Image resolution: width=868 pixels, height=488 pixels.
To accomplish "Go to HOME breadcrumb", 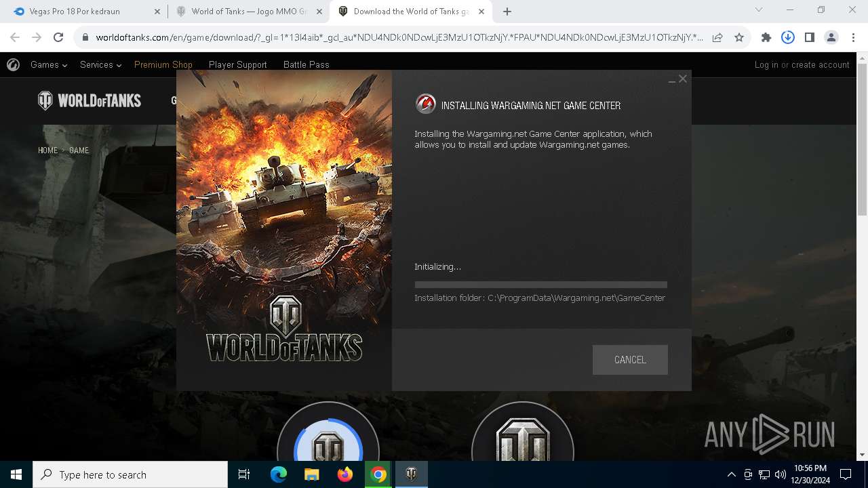I will pyautogui.click(x=47, y=150).
